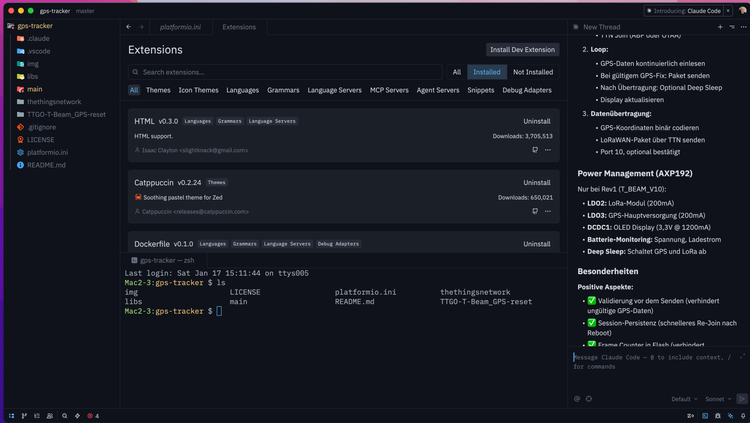Toggle the terminal panel icon in status bar
The height and width of the screenshot is (423, 750).
pyautogui.click(x=705, y=416)
